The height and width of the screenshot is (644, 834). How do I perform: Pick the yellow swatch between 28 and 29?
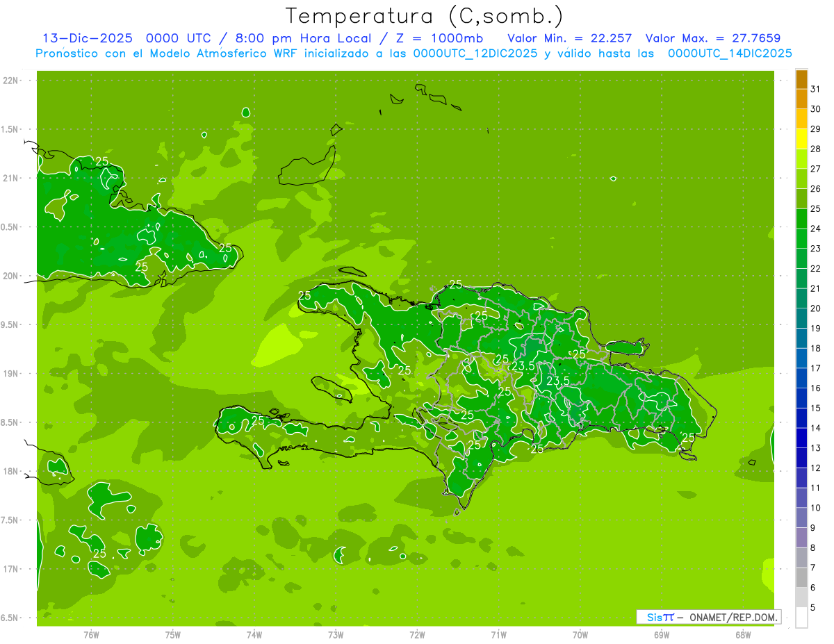801,139
